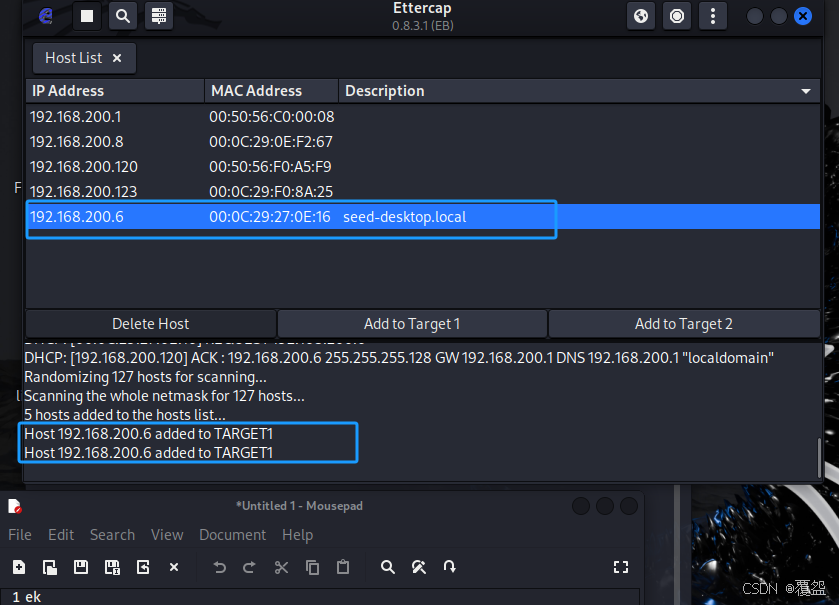Select host row 192.168.200.1
839x605 pixels.
tap(423, 117)
